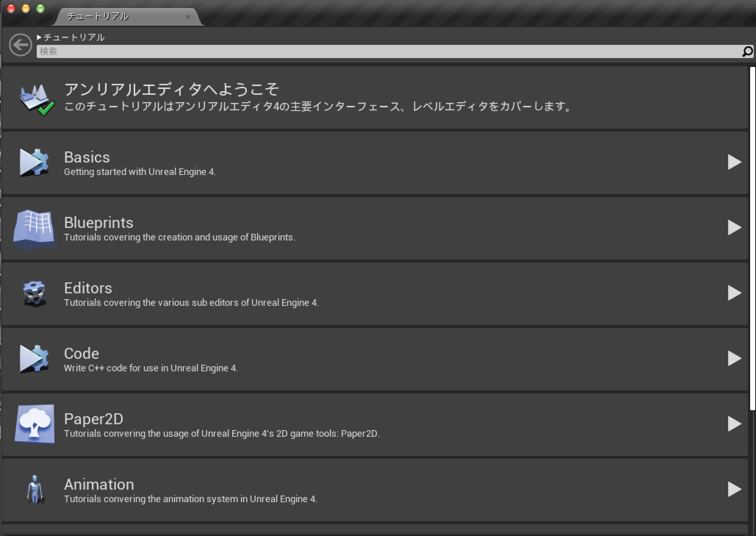Open the Animation heading

[99, 485]
